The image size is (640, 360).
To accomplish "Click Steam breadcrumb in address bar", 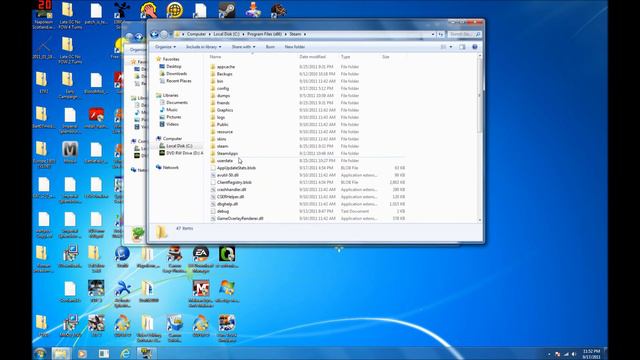I will (x=295, y=34).
